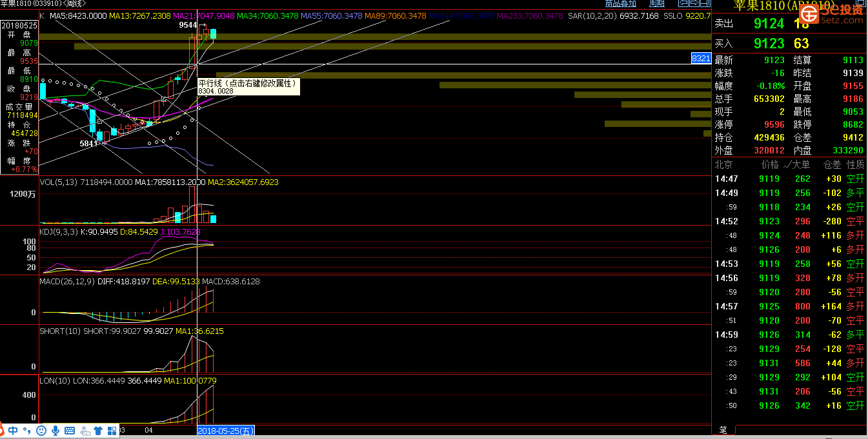Click the 跌停 value 8682
Viewport: 868px width, 439px height.
[853, 124]
